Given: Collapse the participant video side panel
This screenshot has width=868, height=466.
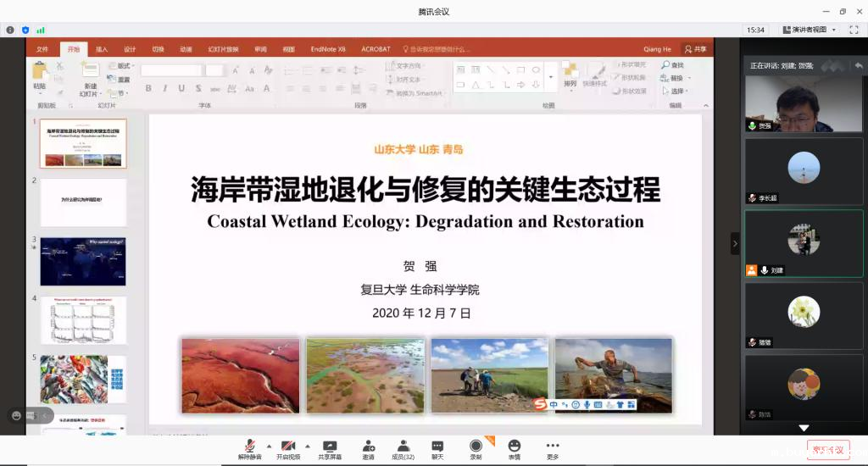Looking at the screenshot, I should pos(735,244).
